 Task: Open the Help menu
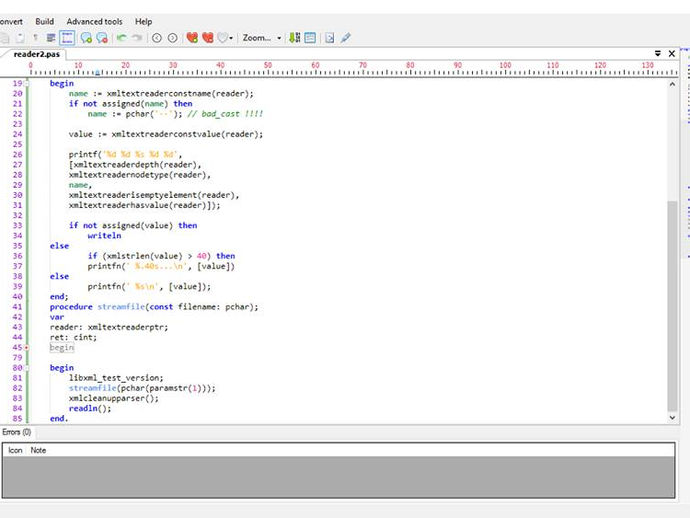click(143, 22)
